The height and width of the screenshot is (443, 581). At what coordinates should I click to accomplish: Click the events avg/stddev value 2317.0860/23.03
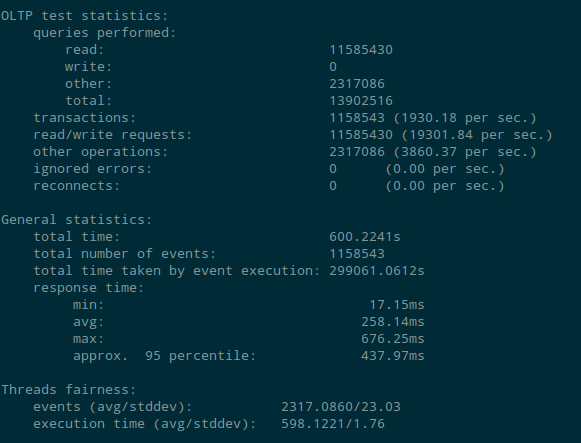tap(341, 407)
